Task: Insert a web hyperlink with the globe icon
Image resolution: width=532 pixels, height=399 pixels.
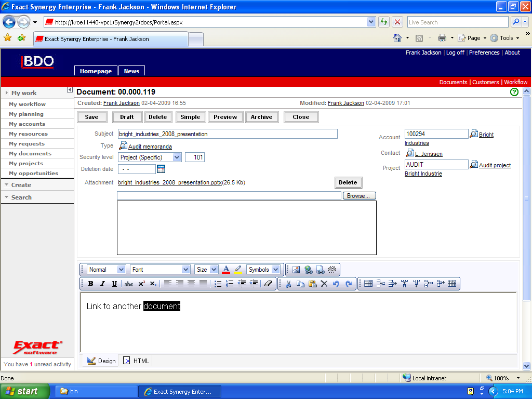Action: point(308,270)
